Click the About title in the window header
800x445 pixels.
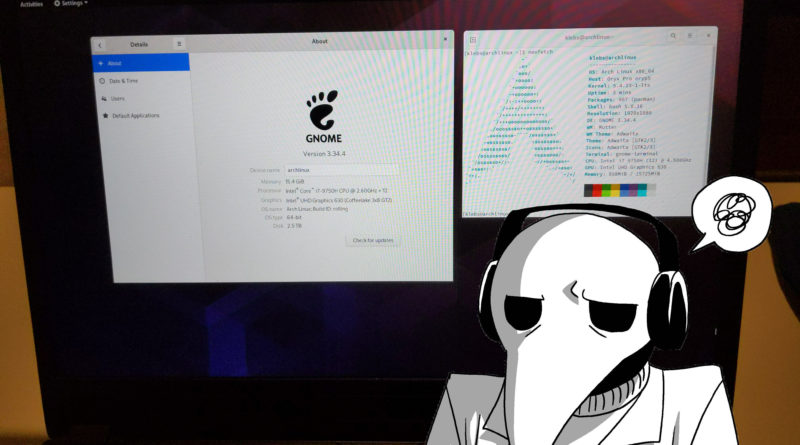[x=320, y=41]
